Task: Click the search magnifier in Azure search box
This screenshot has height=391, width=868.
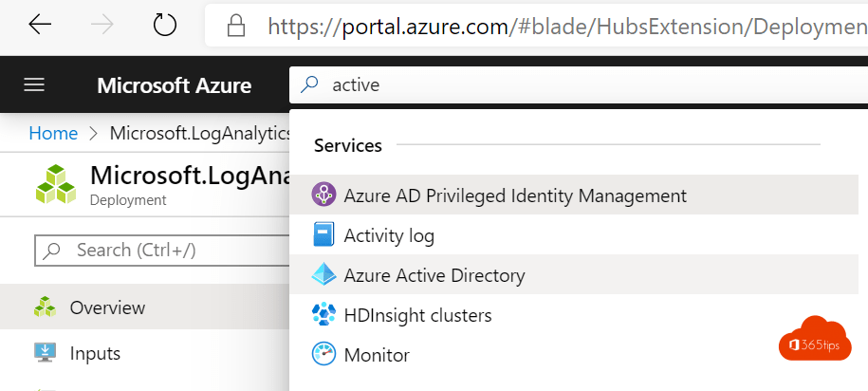Action: 309,85
